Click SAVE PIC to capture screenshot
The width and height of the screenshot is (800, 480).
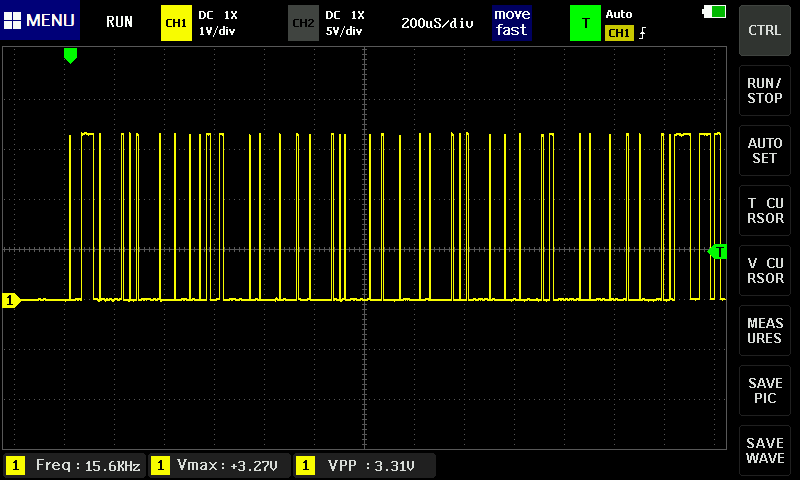(765, 391)
